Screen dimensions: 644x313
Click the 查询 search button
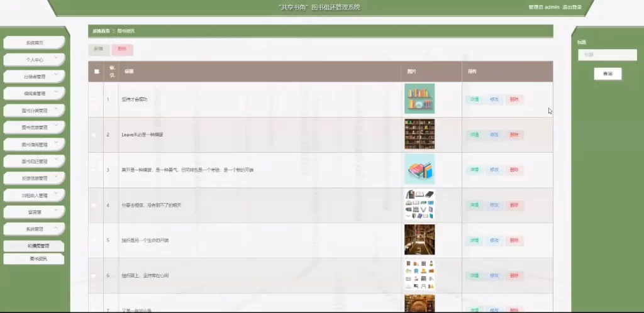tap(608, 74)
